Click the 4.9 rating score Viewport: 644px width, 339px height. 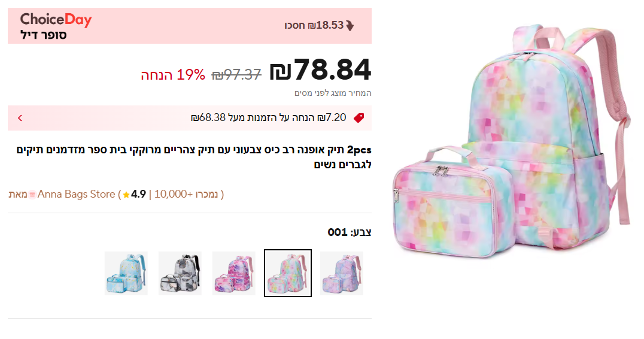[139, 194]
